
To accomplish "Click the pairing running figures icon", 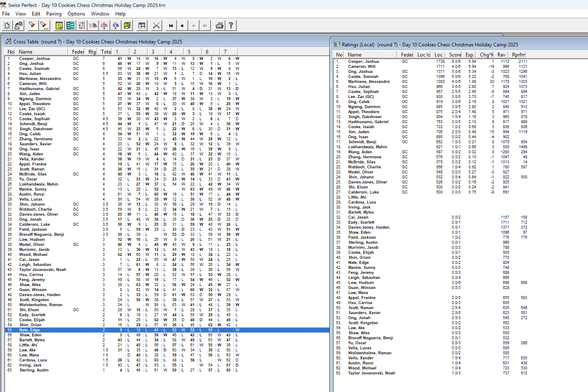I will [93, 26].
